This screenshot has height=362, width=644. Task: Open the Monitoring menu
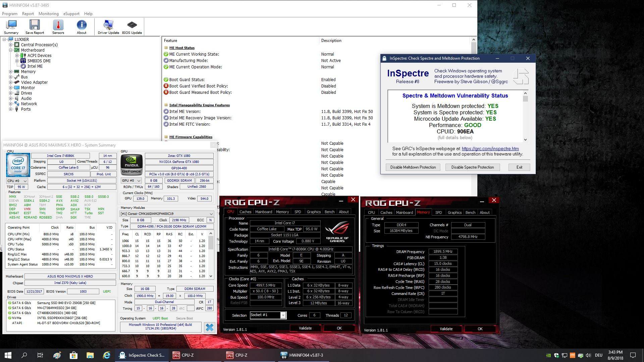[48, 14]
